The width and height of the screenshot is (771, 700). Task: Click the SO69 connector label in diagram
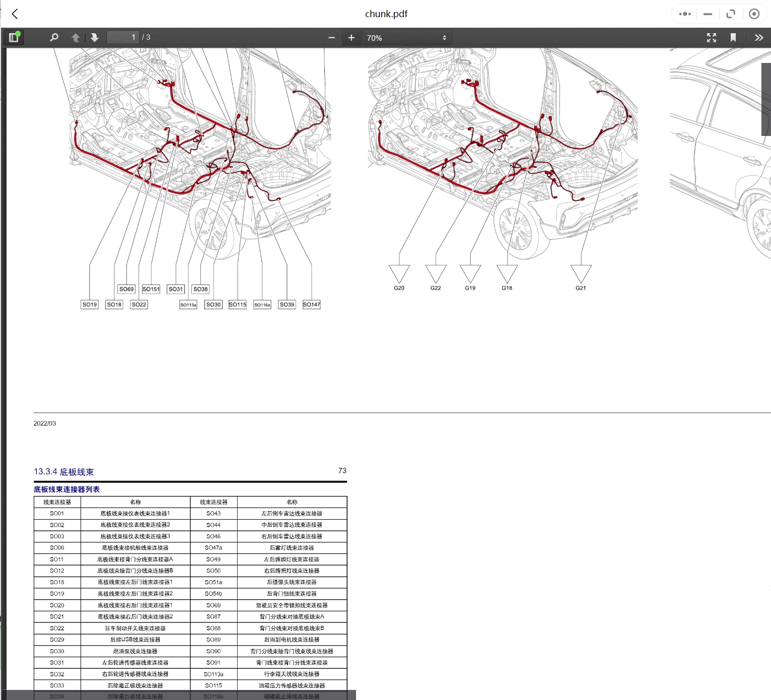pyautogui.click(x=126, y=289)
